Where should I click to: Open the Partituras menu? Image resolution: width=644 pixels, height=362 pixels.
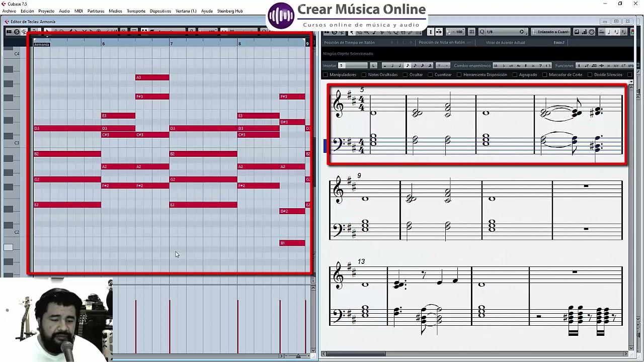(x=96, y=11)
